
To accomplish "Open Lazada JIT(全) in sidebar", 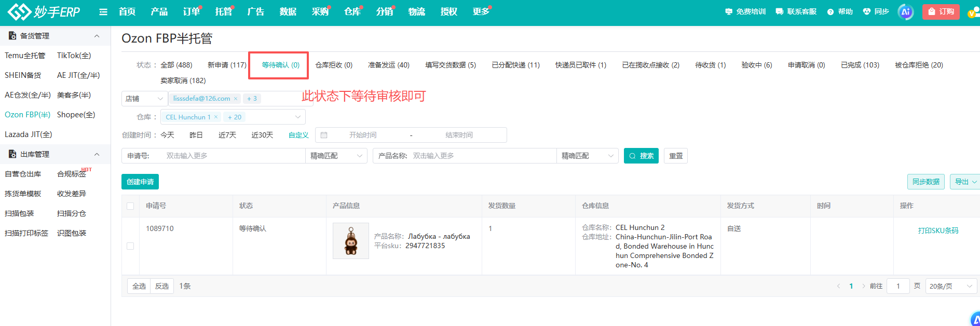I will tap(29, 134).
